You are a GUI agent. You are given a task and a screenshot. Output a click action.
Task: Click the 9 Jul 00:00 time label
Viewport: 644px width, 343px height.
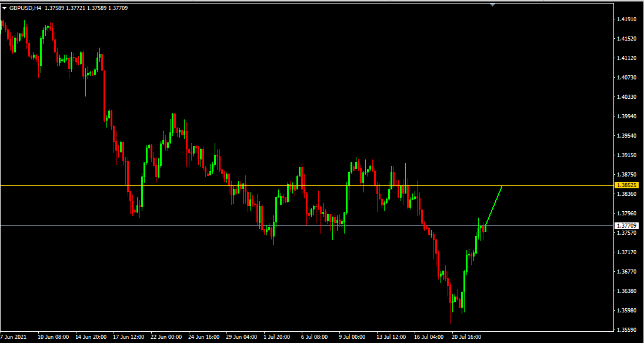click(352, 337)
